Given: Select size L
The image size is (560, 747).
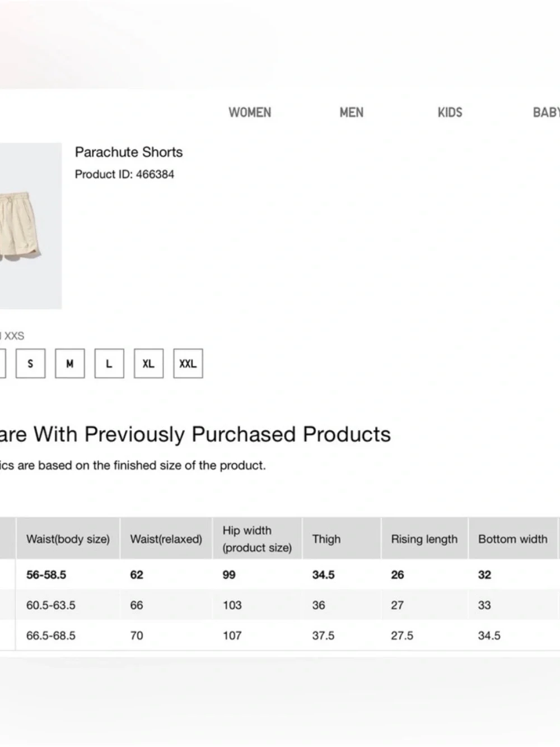Looking at the screenshot, I should pos(109,364).
